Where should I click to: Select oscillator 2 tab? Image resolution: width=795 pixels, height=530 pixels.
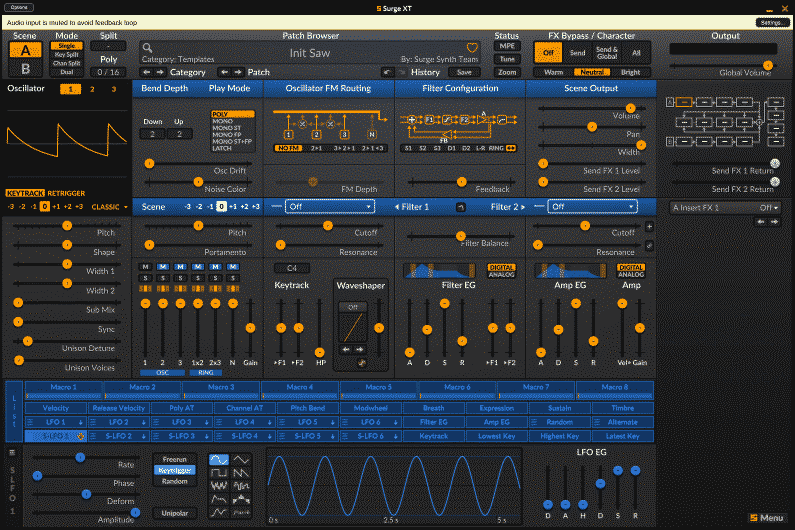click(93, 89)
